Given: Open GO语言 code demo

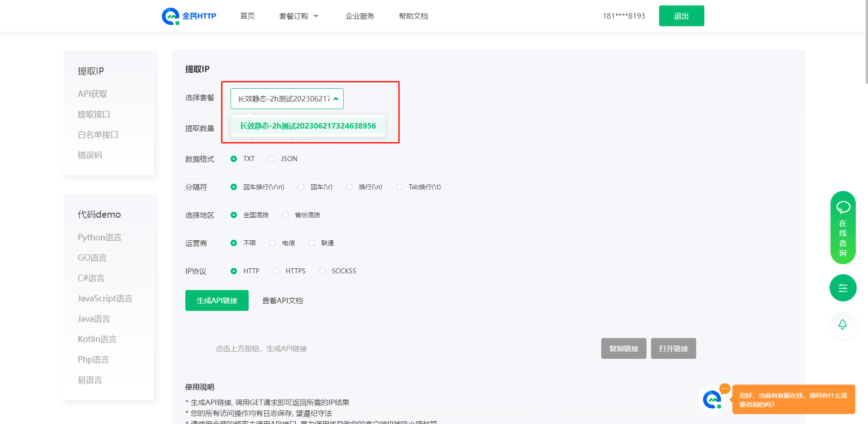Looking at the screenshot, I should point(92,257).
